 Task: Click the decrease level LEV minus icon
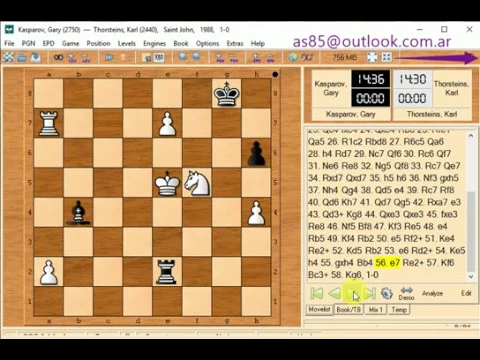86,58
